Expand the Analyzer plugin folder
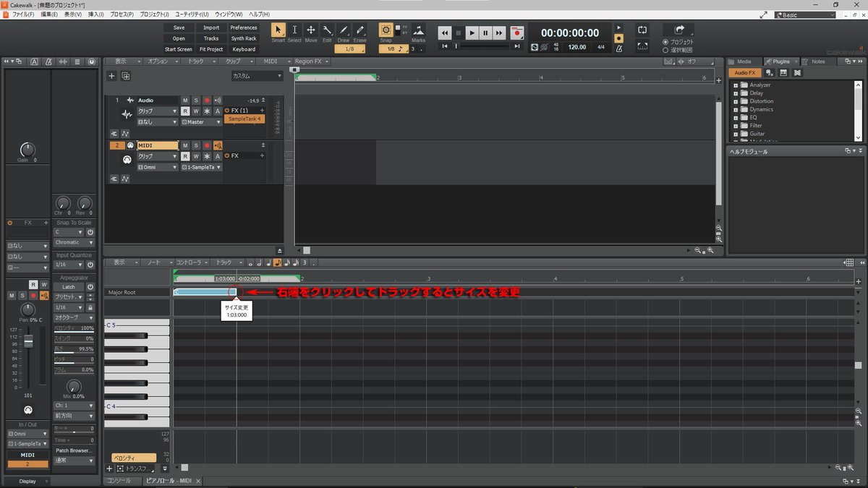Screen dimensions: 868x488 click(x=736, y=85)
